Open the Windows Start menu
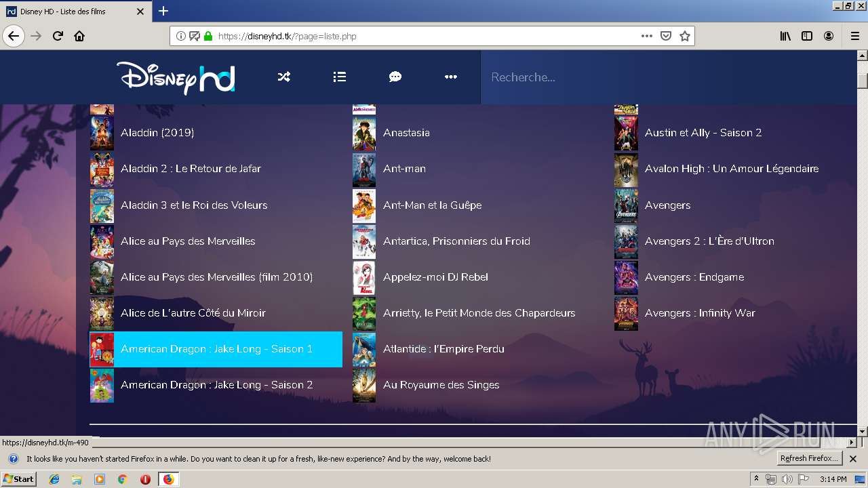The height and width of the screenshot is (488, 868). (19, 479)
